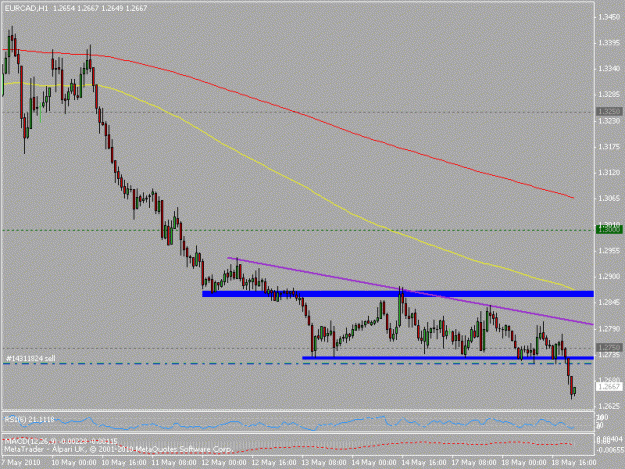The image size is (625, 469).
Task: Click the MACD(12,26,9) indicator label
Action: [61, 442]
